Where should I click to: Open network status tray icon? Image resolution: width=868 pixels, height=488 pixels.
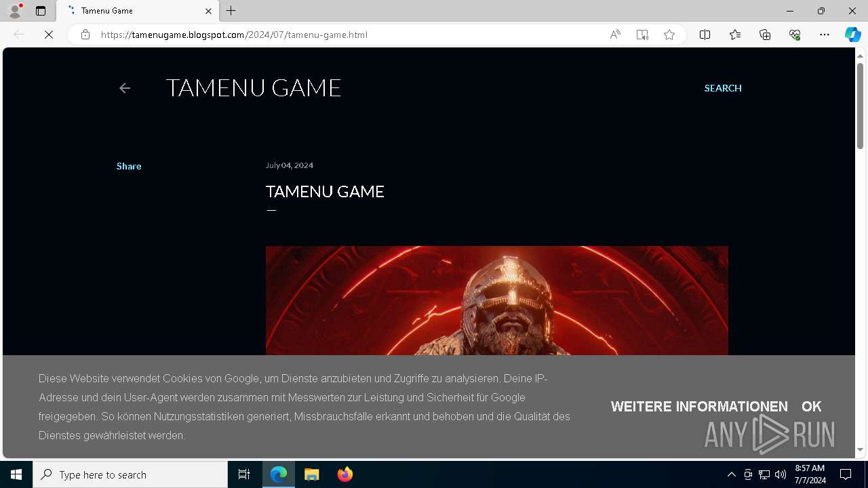coord(764,474)
